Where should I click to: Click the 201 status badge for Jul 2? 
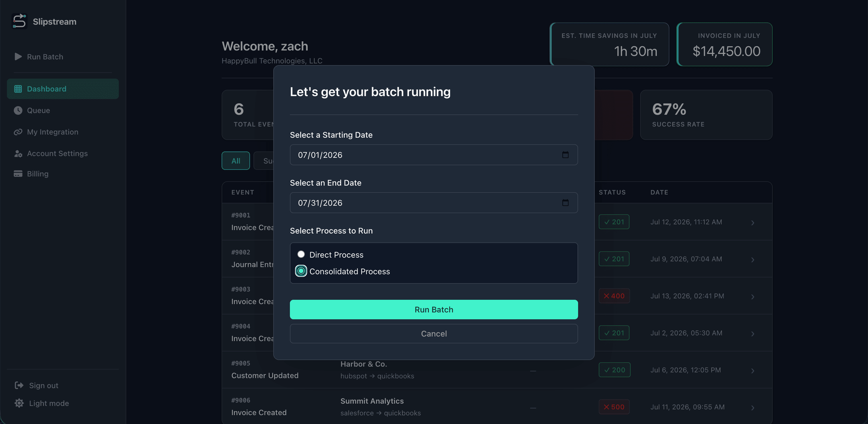[x=614, y=333]
